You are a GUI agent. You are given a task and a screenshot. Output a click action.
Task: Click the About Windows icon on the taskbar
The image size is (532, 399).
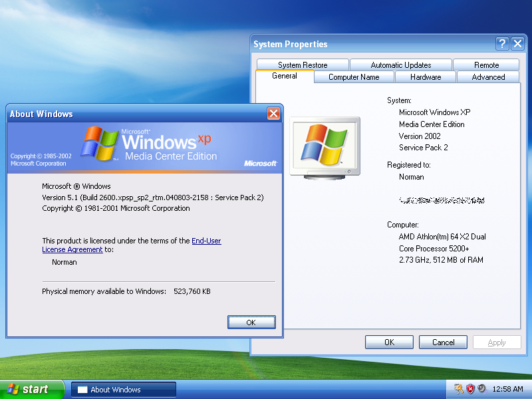click(123, 389)
